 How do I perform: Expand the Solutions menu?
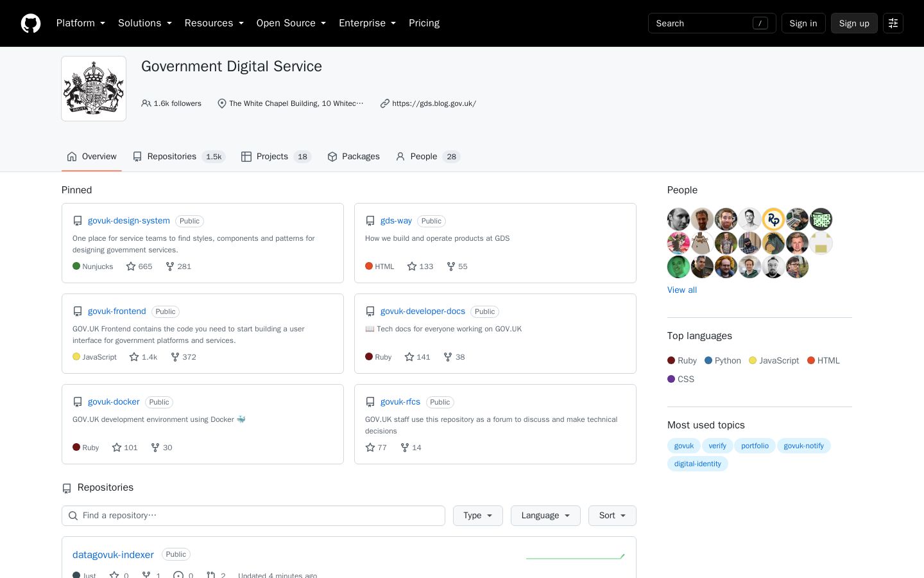(145, 23)
